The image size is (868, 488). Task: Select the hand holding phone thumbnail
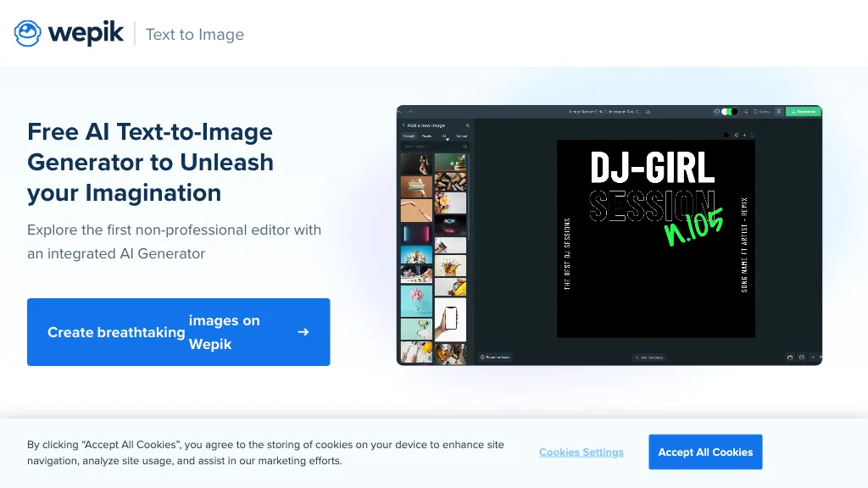450,319
